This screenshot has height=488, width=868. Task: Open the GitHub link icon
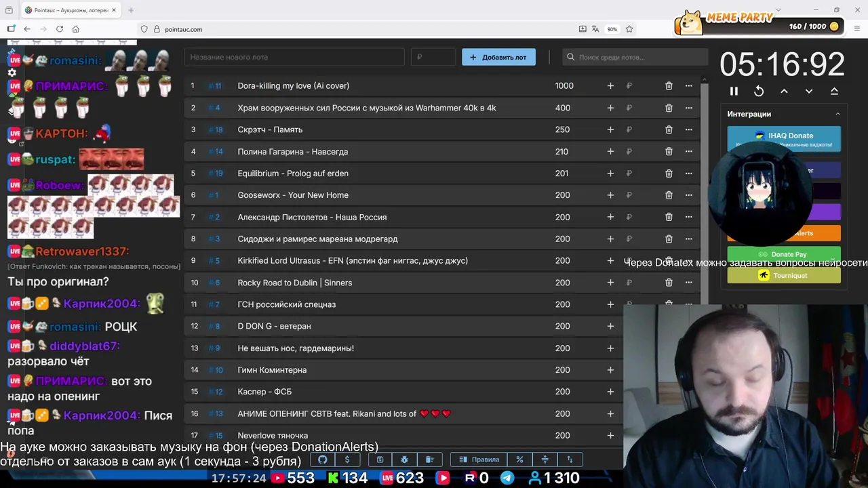[x=323, y=460]
